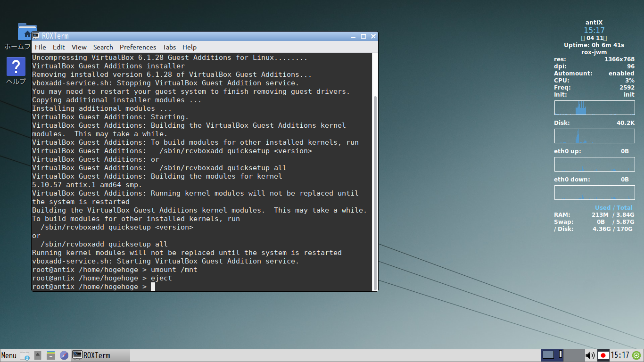Screen dimensions: 644x362
Task: Open the File menu in ROXTerm
Action: [x=41, y=47]
